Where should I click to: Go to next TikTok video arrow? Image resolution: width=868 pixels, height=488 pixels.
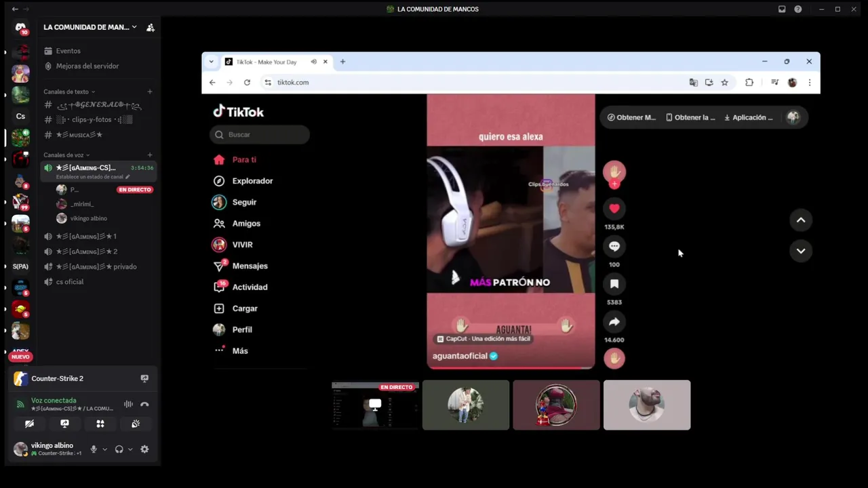click(x=801, y=251)
